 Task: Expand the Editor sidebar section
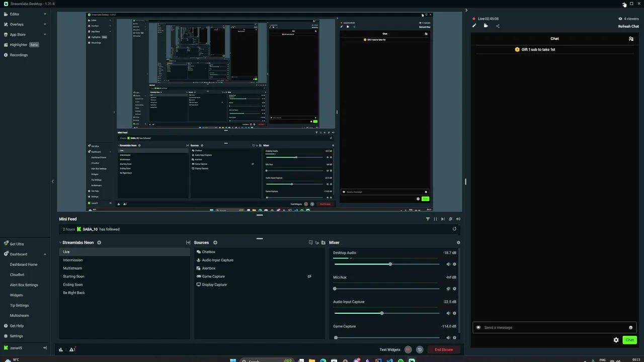[x=45, y=14]
